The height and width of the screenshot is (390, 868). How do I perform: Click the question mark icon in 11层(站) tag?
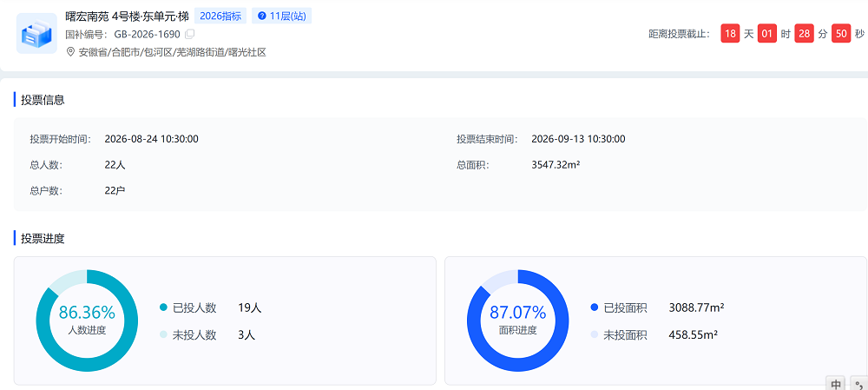262,16
